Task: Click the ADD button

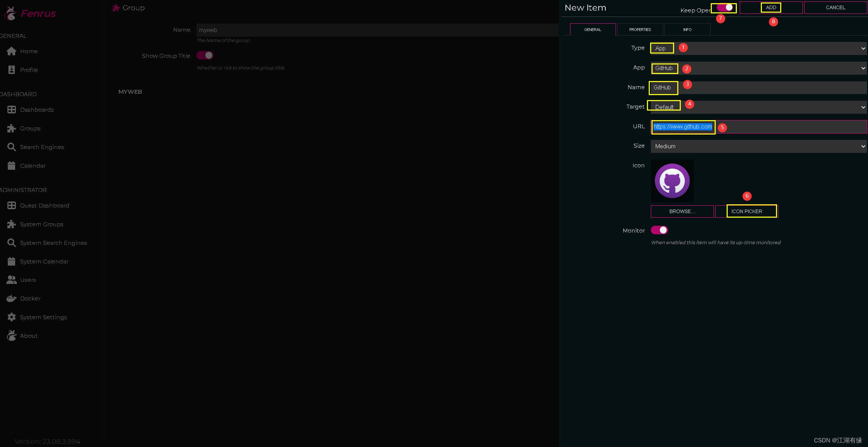Action: pyautogui.click(x=771, y=7)
